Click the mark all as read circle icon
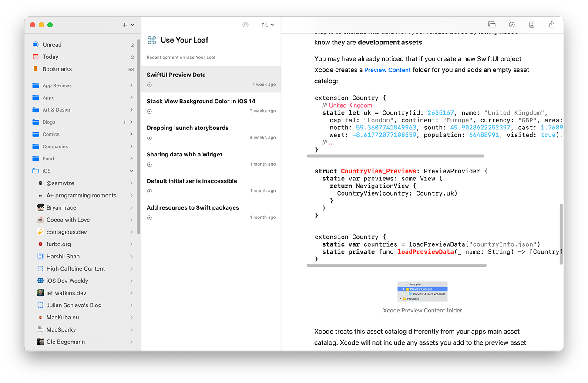Screen dimensions: 588x383 (245, 25)
